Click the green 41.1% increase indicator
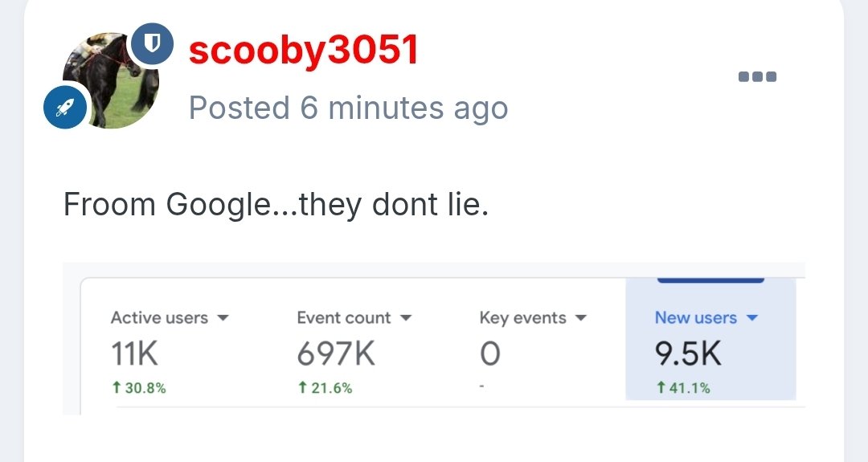This screenshot has width=868, height=462. click(x=682, y=388)
